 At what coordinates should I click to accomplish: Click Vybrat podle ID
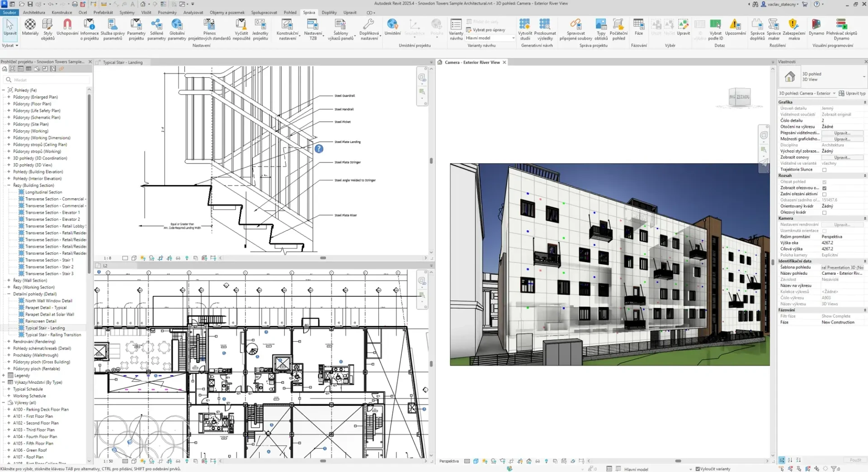coord(716,29)
